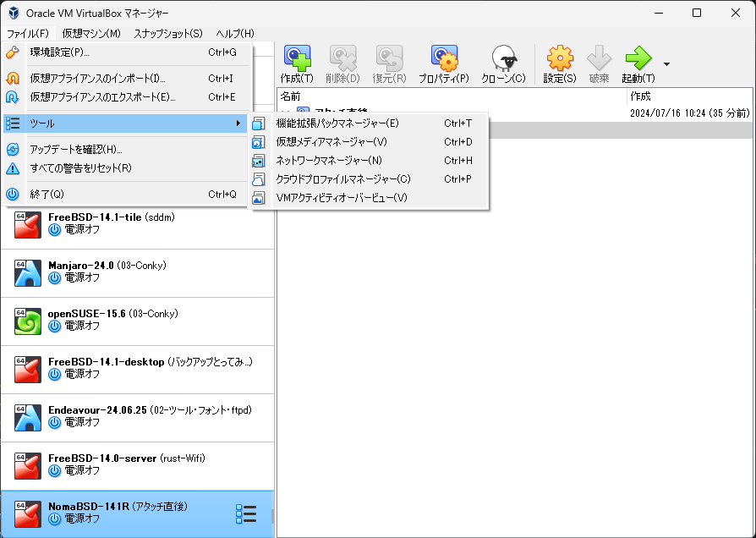
Task: Open ネットワークマネージャー(N) from submenu
Action: [x=369, y=161]
